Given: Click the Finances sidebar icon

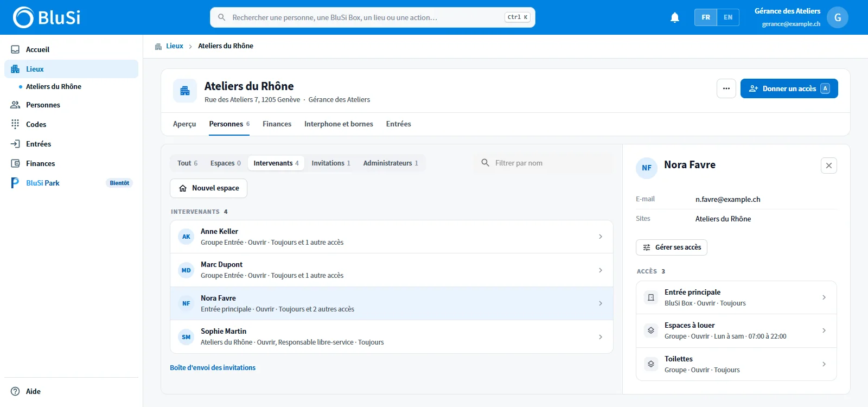Looking at the screenshot, I should pyautogui.click(x=15, y=163).
